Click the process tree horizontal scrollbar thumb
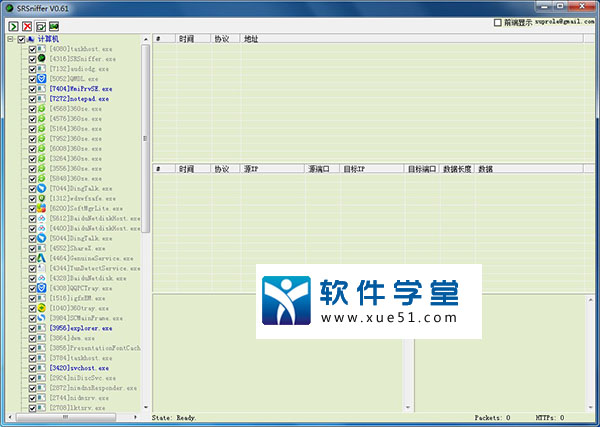600x427 pixels. 65,417
